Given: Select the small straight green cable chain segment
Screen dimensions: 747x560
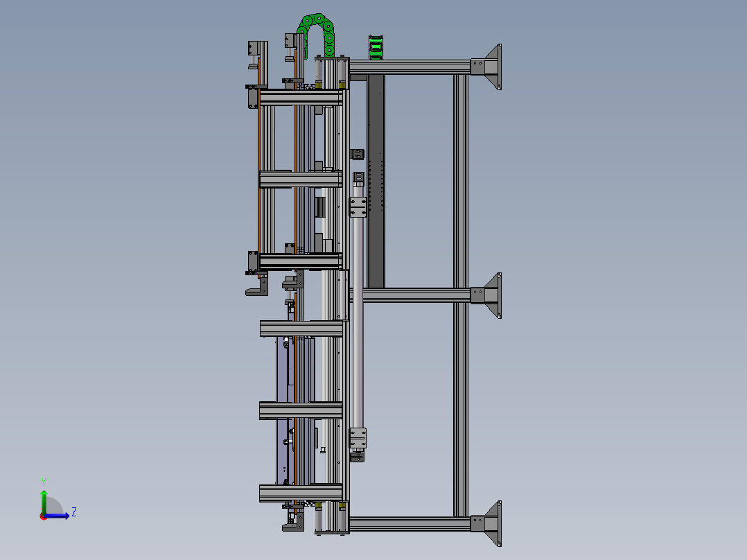Looking at the screenshot, I should pyautogui.click(x=376, y=47).
